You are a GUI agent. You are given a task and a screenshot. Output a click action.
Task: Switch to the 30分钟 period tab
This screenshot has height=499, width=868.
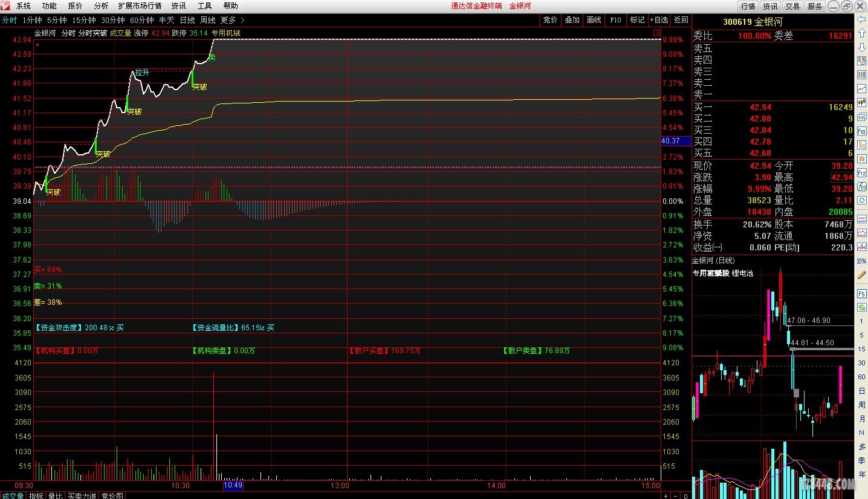(113, 20)
